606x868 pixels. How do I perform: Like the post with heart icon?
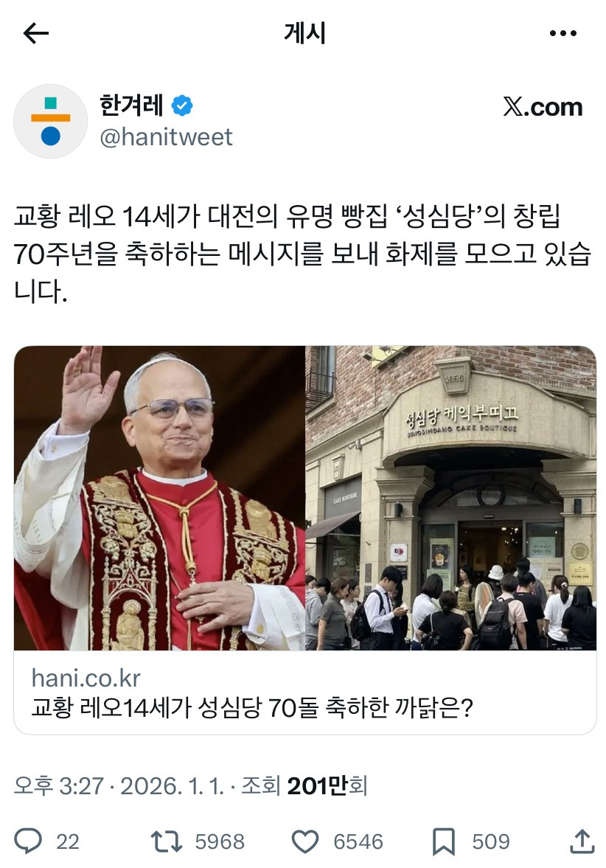point(305,841)
